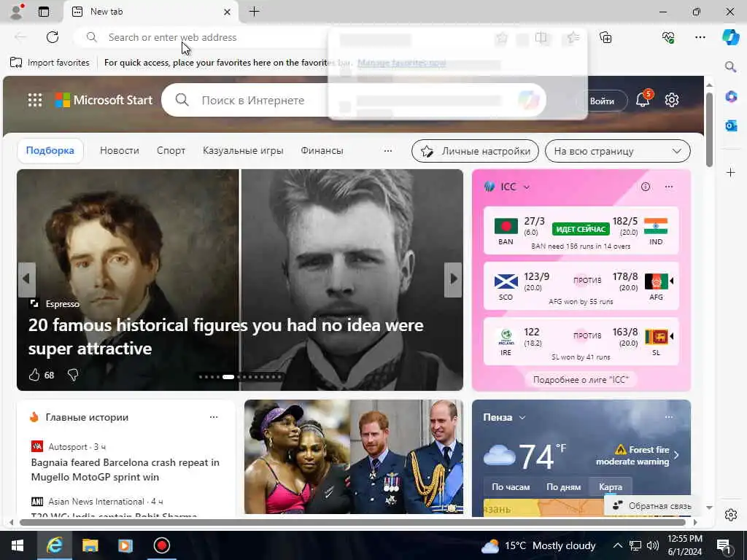The height and width of the screenshot is (560, 747).
Task: Expand more feed categories ellipsis
Action: click(x=388, y=150)
